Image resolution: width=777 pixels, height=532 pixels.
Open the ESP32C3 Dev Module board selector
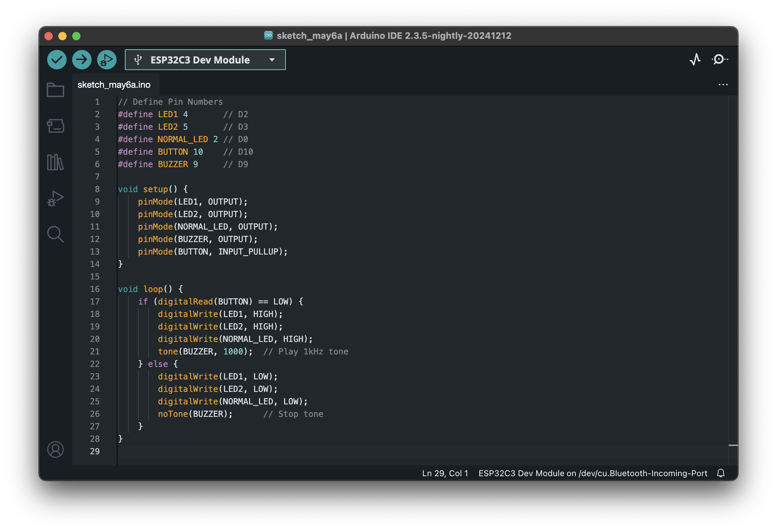tap(205, 60)
